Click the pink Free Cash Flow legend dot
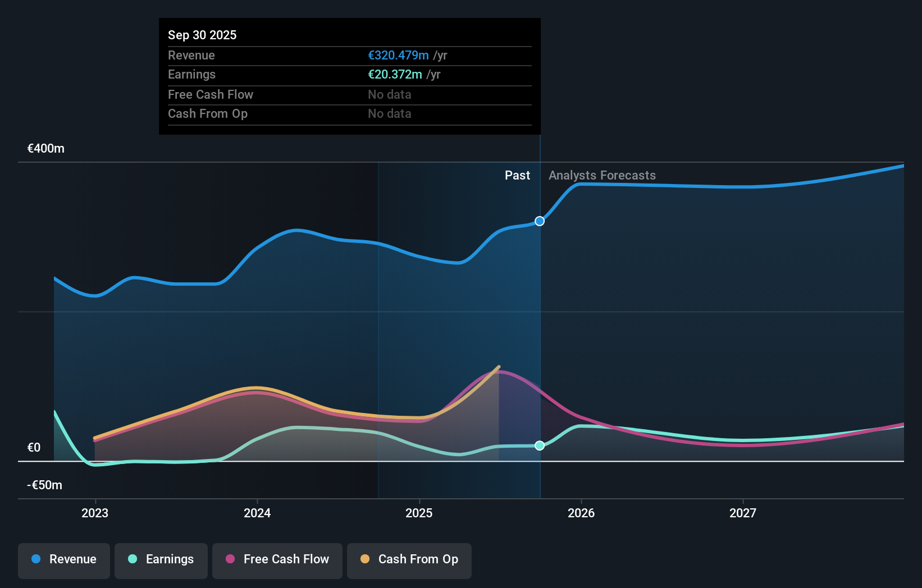Screen dimensions: 922x588 (230, 559)
